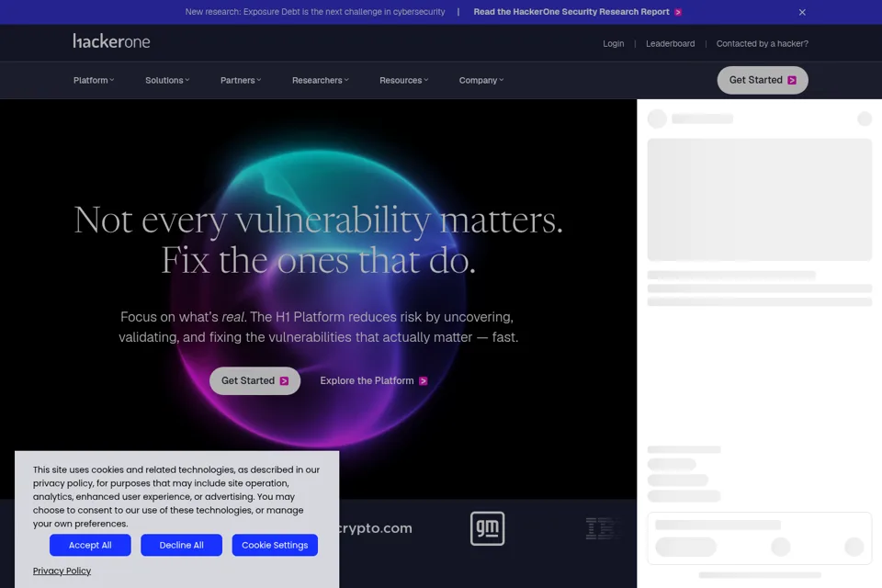Open the Partners dropdown
The height and width of the screenshot is (588, 882).
[241, 81]
